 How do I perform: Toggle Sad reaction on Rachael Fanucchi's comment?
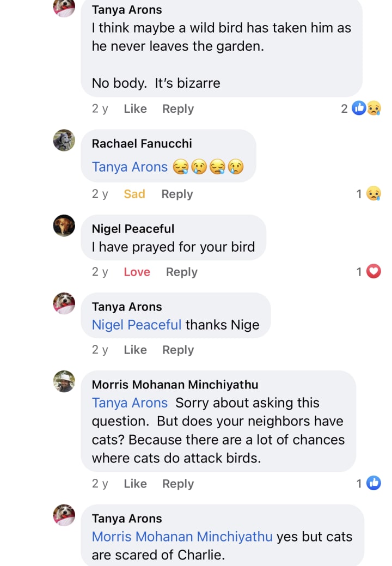134,194
